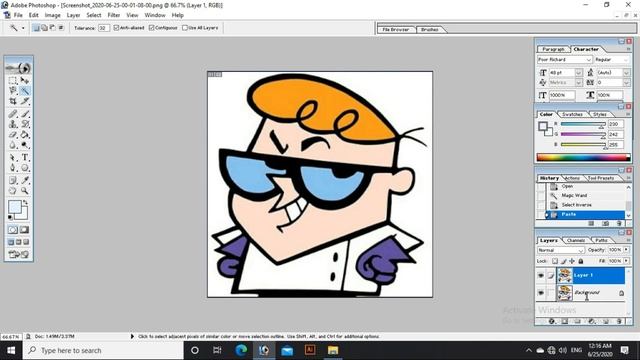Open the File Browser tab
The image size is (640, 360).
coord(396,30)
